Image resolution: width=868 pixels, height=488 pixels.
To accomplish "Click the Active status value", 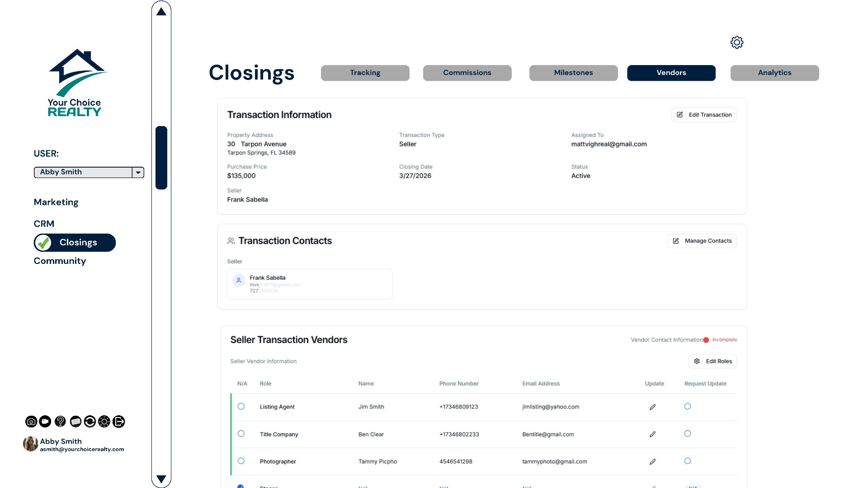I will coord(581,176).
